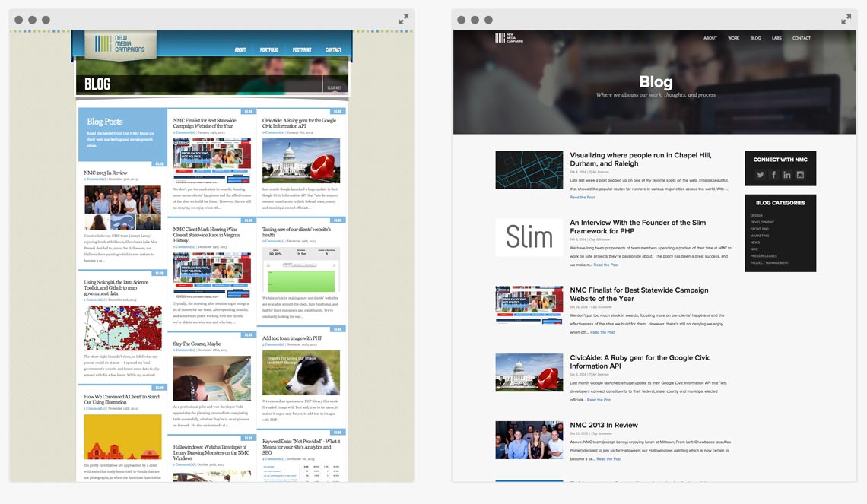Screen dimensions: 867x504
Task: Click the puppy photo thumbnail in left window
Action: (301, 372)
